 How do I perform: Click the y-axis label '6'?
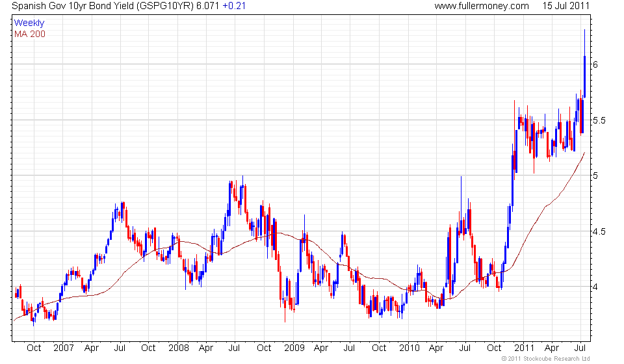(x=595, y=64)
